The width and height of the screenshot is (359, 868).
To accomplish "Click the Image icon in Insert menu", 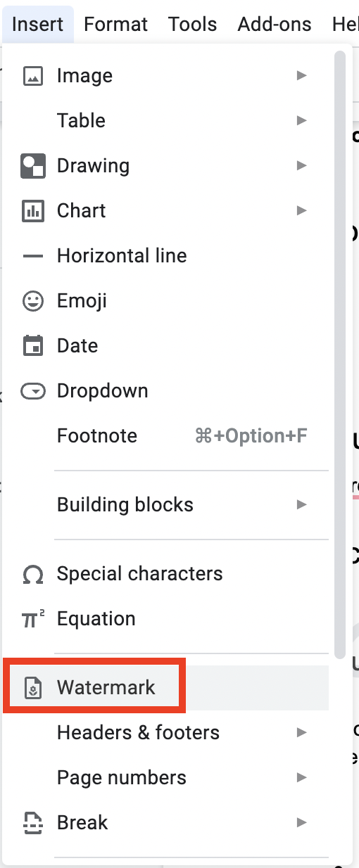I will (x=33, y=76).
